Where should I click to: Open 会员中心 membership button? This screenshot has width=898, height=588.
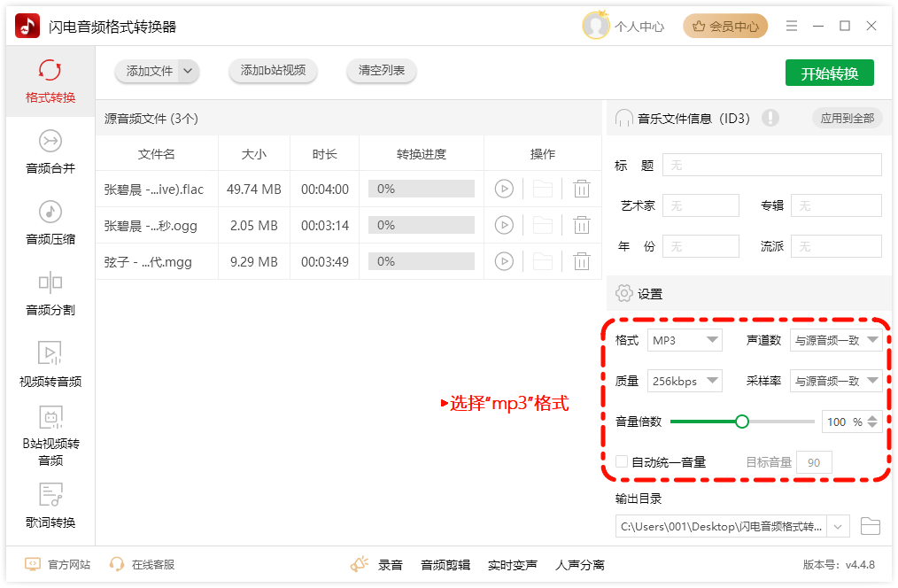coord(725,26)
